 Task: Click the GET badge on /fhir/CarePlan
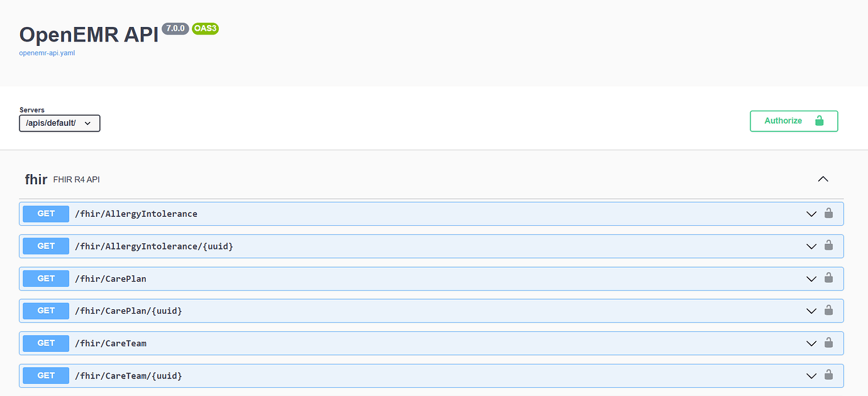[45, 278]
